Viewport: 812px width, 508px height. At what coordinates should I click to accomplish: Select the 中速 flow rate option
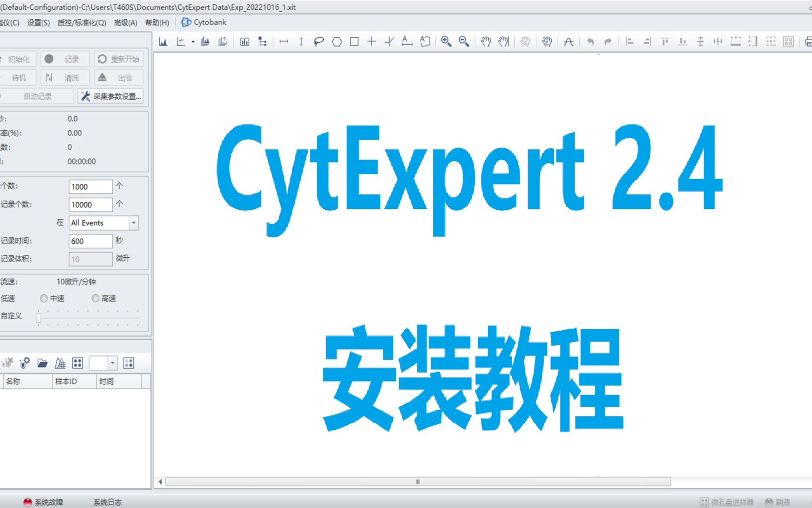coord(44,298)
